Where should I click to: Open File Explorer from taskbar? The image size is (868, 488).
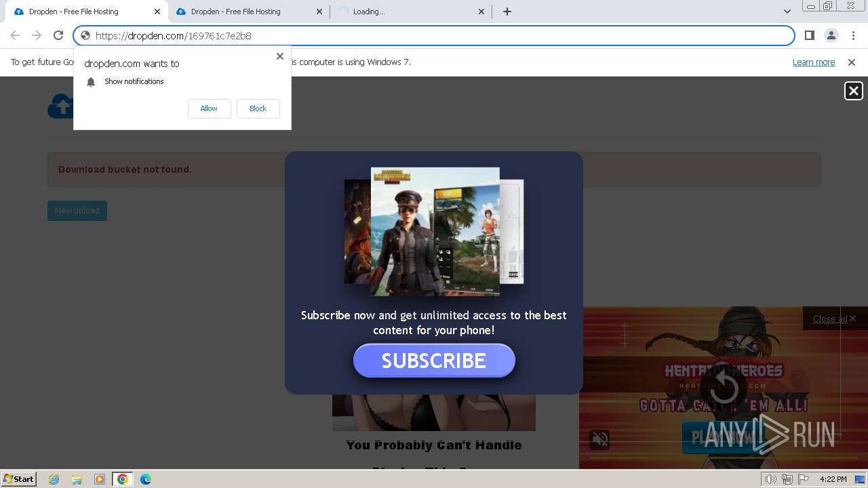(77, 479)
